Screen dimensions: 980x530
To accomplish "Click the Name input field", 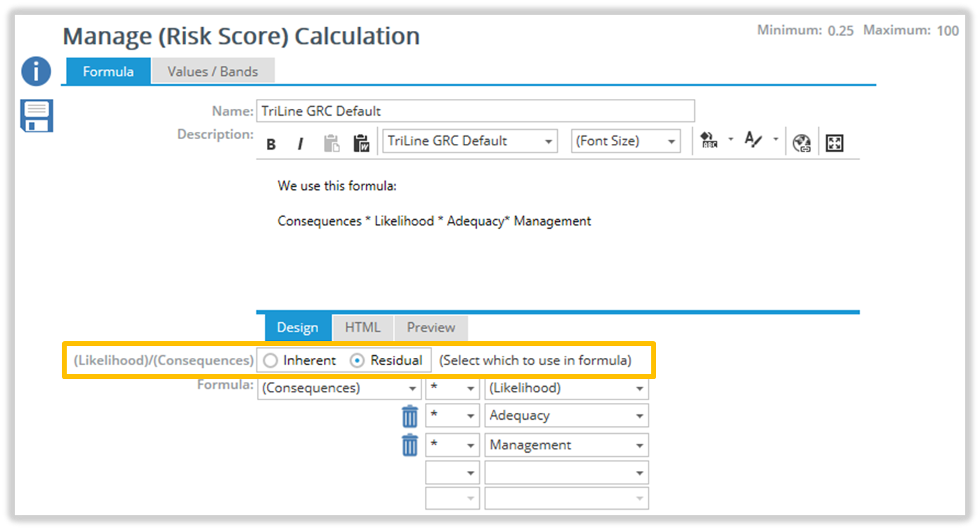I will (476, 111).
